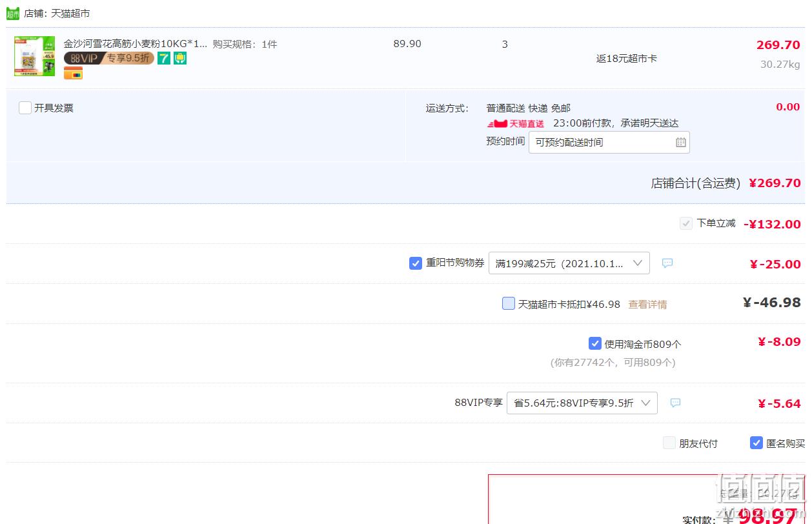Click the 天猫直送 delivery logo
812x524 pixels.
coord(516,123)
